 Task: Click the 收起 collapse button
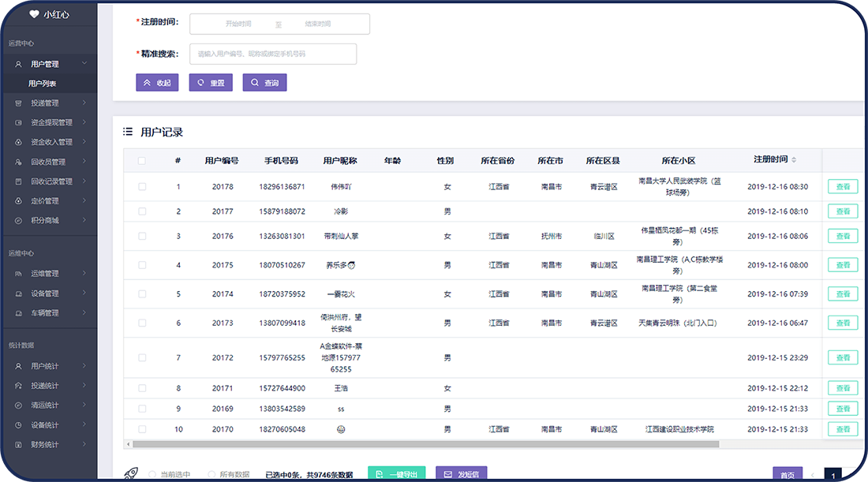[157, 83]
